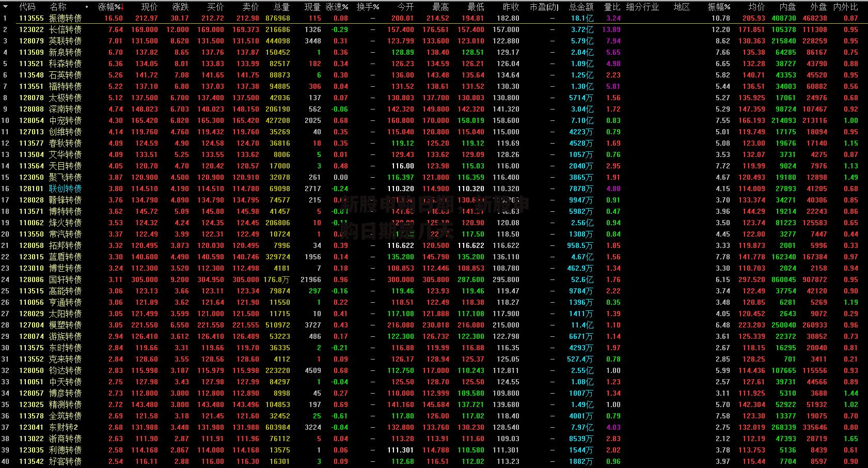Select the 精测转债 row

(x=434, y=404)
